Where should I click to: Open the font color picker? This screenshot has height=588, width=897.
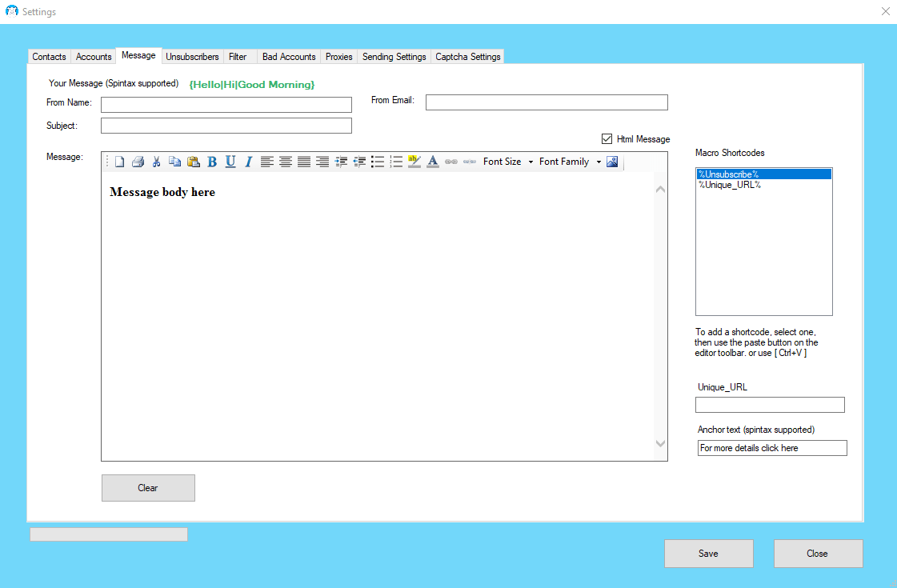433,162
